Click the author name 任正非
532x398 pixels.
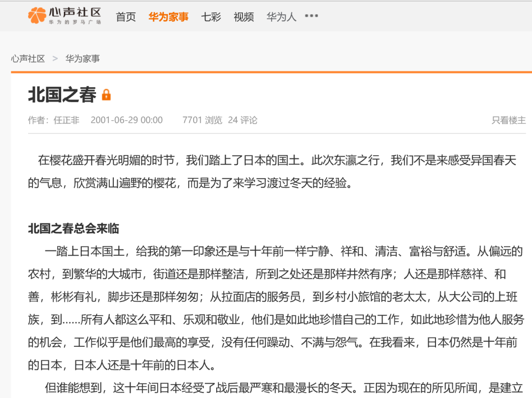66,120
